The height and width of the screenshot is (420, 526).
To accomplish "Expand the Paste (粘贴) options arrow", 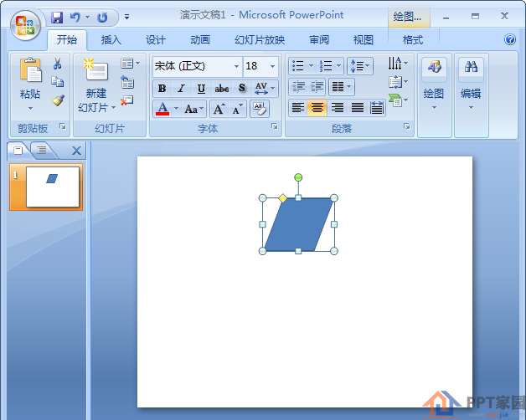I will [30, 108].
